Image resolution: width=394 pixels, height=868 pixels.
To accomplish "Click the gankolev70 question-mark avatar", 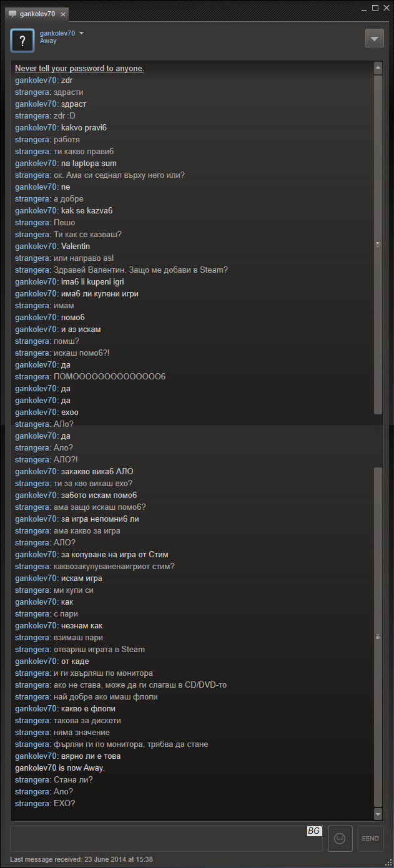I will coord(22,41).
